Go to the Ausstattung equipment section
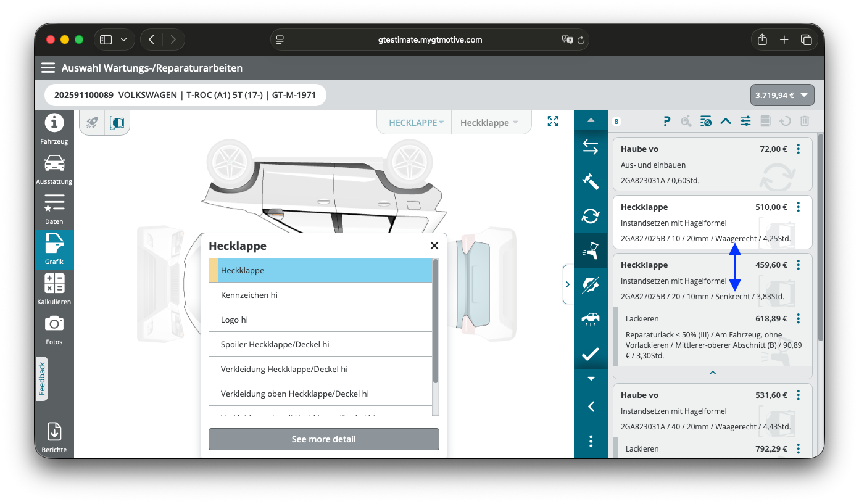This screenshot has height=504, width=859. click(54, 170)
